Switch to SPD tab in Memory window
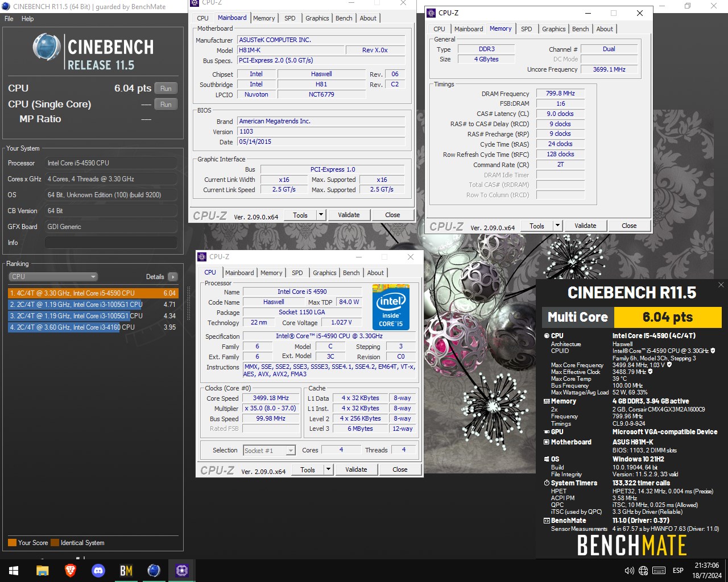 [527, 29]
